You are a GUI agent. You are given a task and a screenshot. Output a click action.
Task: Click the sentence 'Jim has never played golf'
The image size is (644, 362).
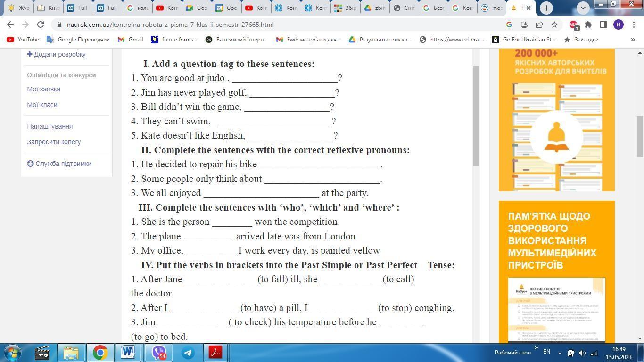tap(193, 92)
